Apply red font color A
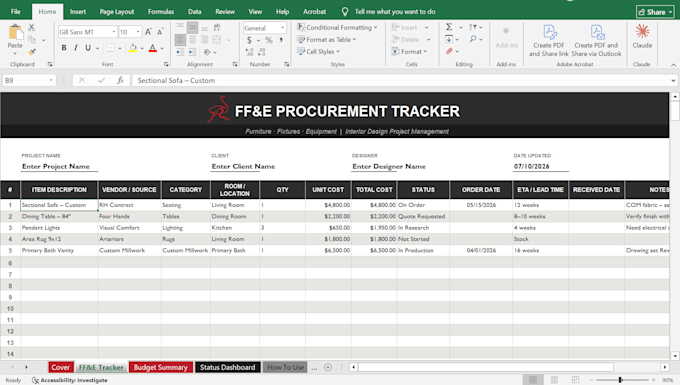The width and height of the screenshot is (680, 385). click(153, 48)
